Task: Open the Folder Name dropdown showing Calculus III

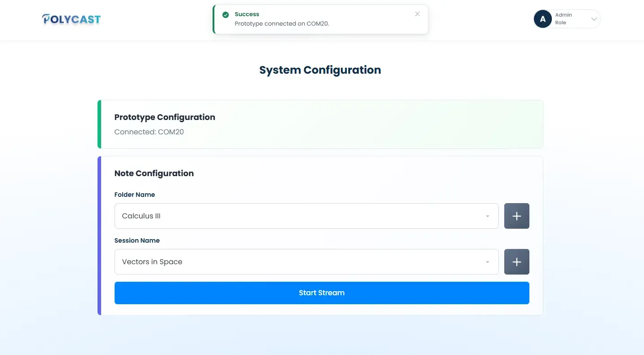Action: (306, 216)
